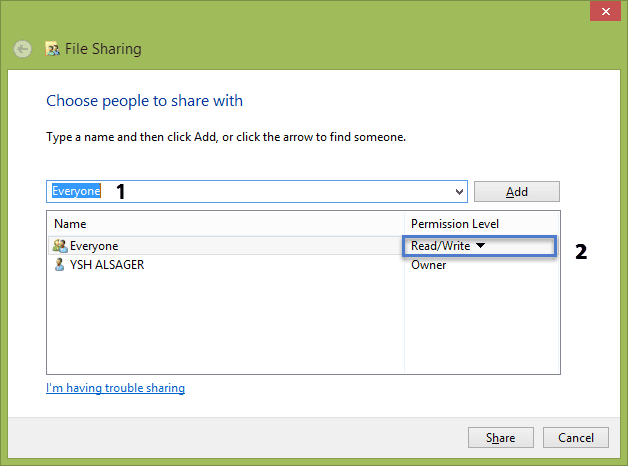Click the Permission Level column header
The image size is (628, 466).
click(x=455, y=224)
